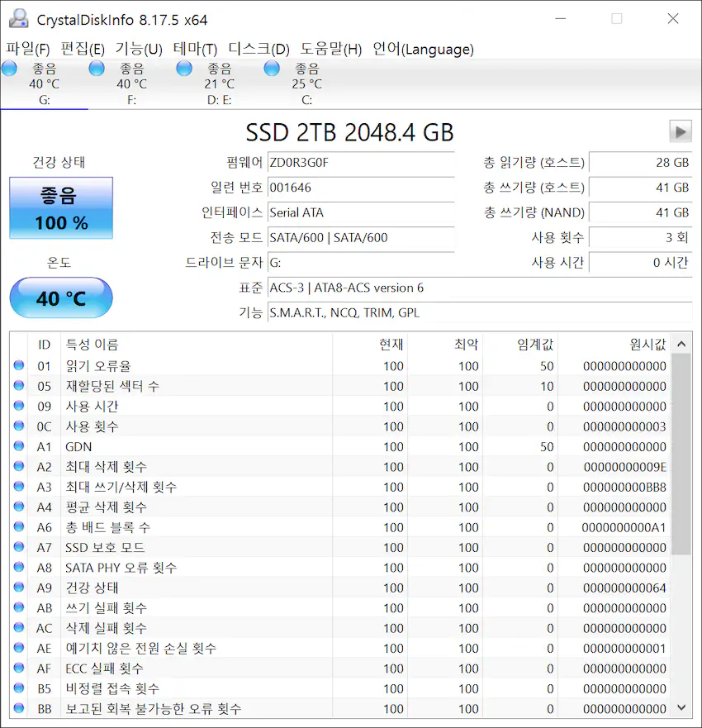Click status dot of row A7 SSD 보호 모드

coord(19,547)
